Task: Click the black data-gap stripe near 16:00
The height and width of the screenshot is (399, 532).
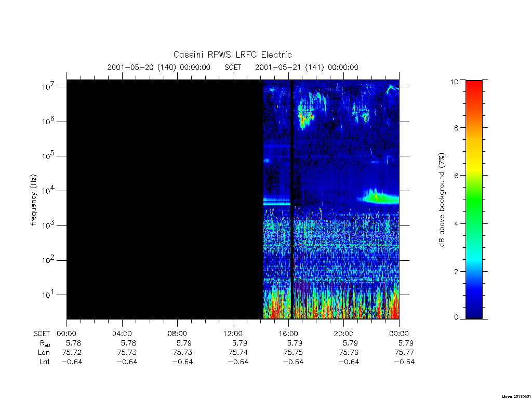Action: pos(292,199)
